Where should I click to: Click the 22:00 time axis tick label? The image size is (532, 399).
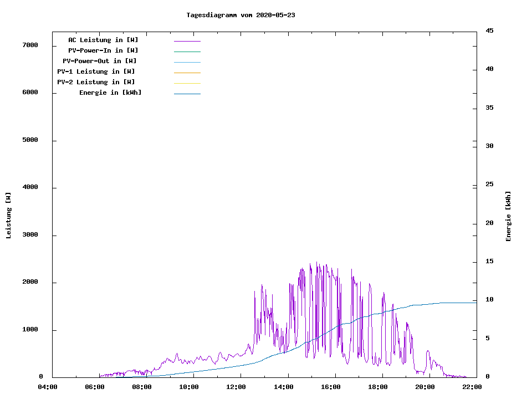pos(472,387)
